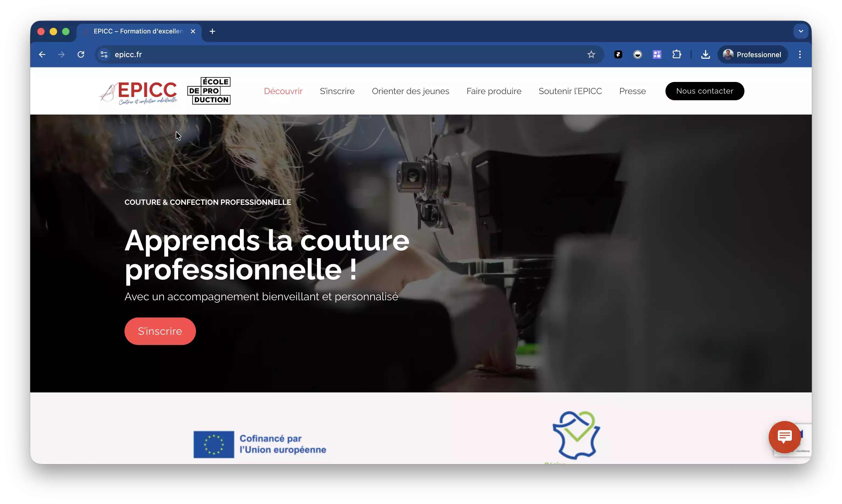Open the downloads icon in toolbar

click(705, 55)
